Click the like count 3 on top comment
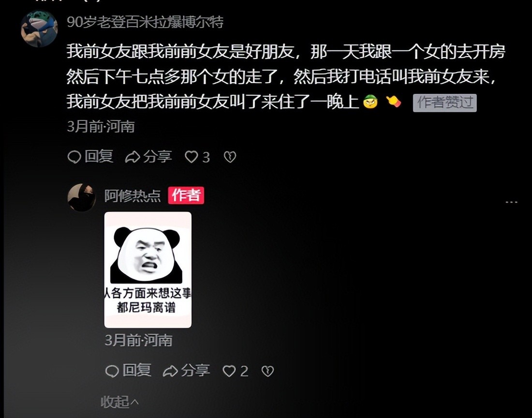Viewport: 532px width, 418px height. point(207,157)
